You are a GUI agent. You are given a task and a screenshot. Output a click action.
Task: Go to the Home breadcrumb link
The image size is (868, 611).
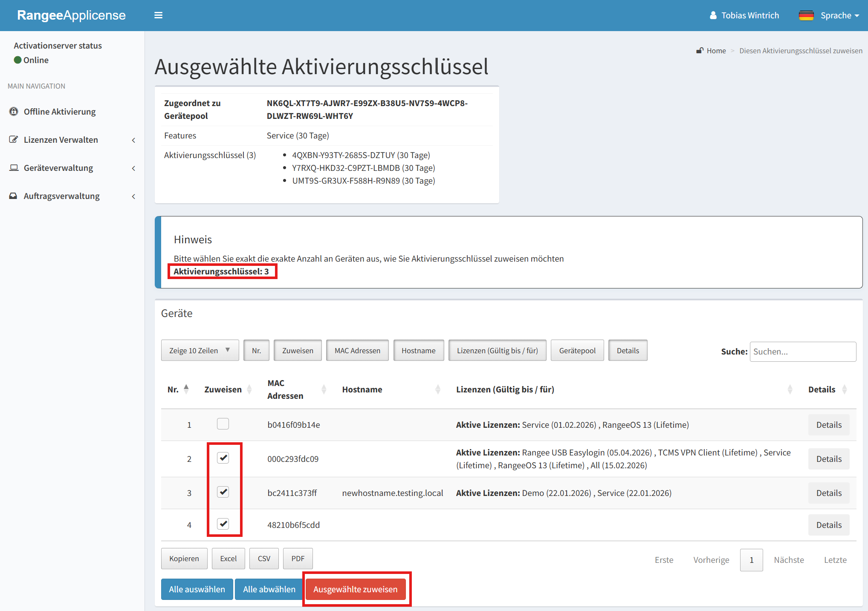[716, 51]
